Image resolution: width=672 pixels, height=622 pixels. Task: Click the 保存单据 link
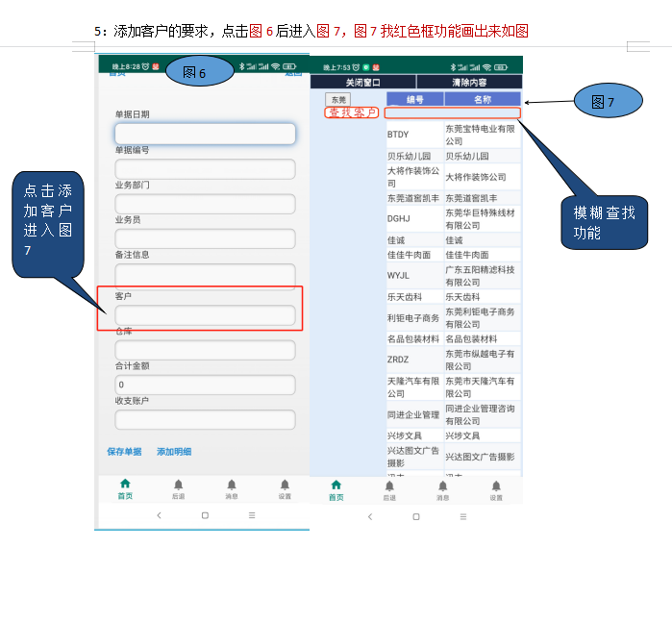[x=124, y=451]
